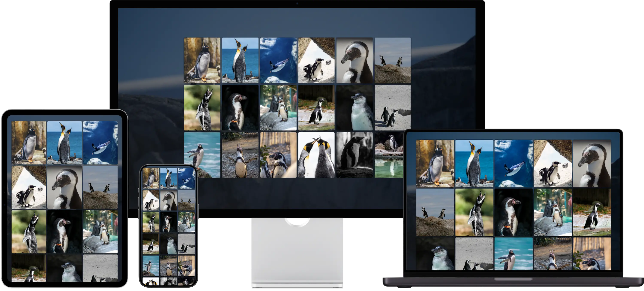Viewport: 644px width, 291px height.
Task: Open swimming underwater penguin photo on desktop monitor
Action: 278,60
